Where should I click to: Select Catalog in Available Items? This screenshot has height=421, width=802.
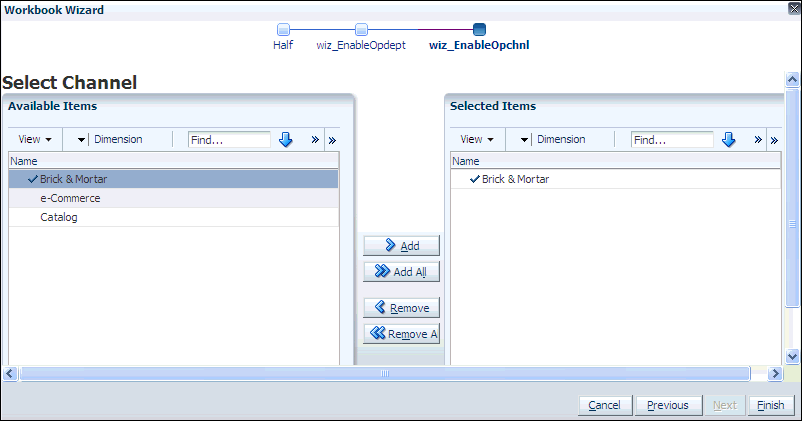coord(173,217)
